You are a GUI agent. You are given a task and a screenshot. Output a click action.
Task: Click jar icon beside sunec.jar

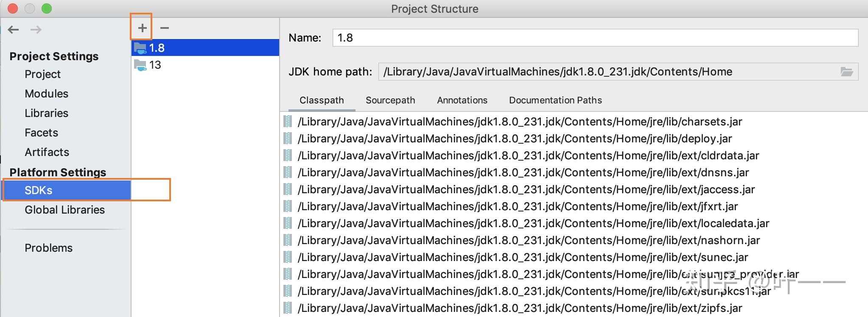pyautogui.click(x=288, y=257)
